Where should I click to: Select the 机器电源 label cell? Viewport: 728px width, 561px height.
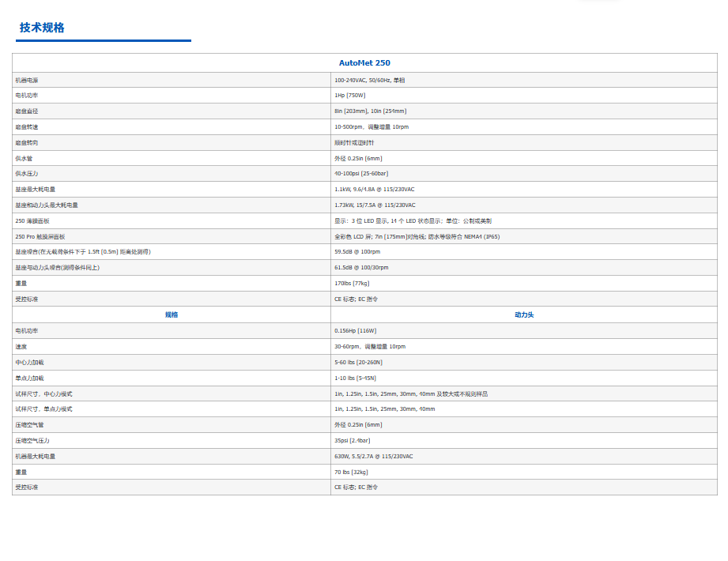[27, 81]
